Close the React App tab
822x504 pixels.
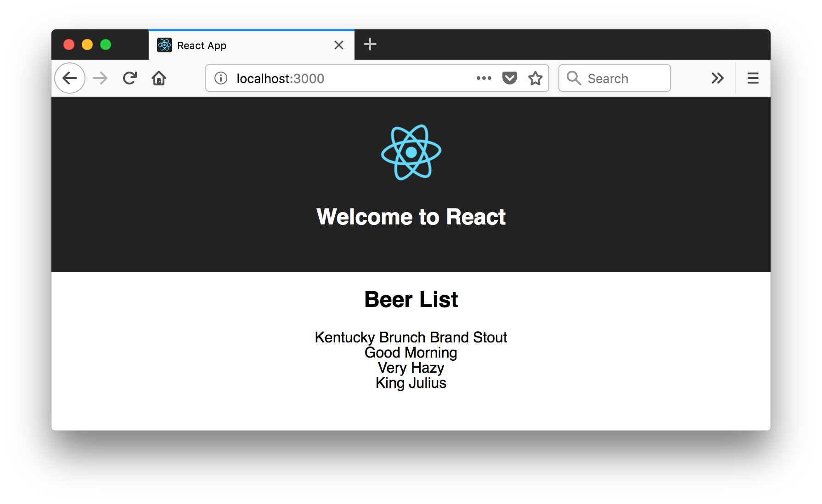pyautogui.click(x=339, y=45)
